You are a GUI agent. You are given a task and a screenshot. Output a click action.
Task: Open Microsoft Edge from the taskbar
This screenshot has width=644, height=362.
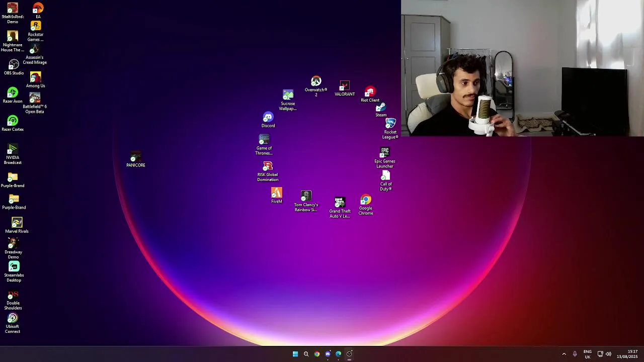point(339,354)
